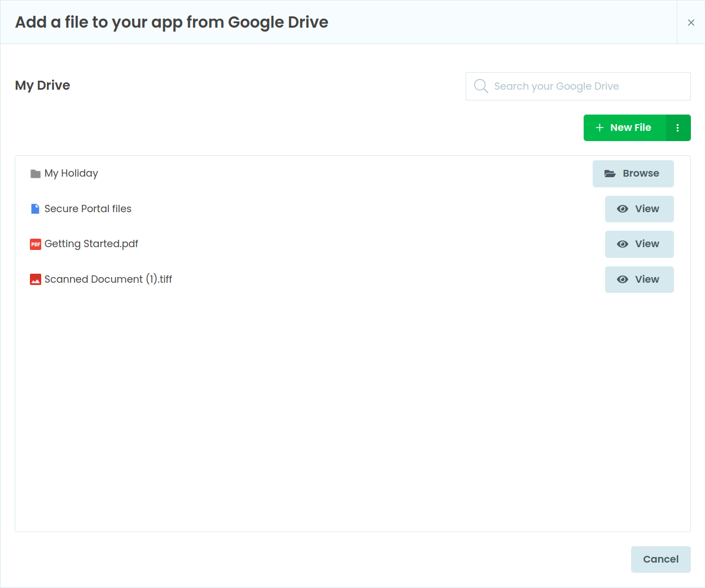
Task: Click the image icon for Scanned Document (1).tiff
Action: pos(34,279)
